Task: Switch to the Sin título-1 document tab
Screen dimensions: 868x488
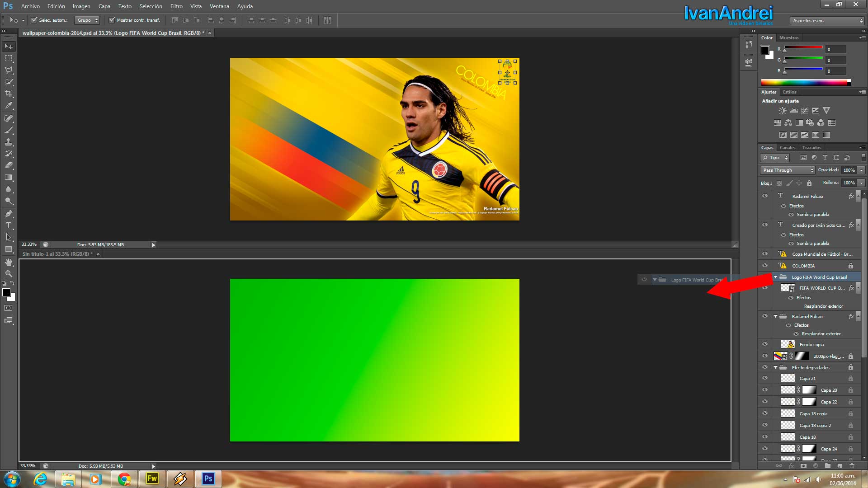Action: (x=57, y=254)
